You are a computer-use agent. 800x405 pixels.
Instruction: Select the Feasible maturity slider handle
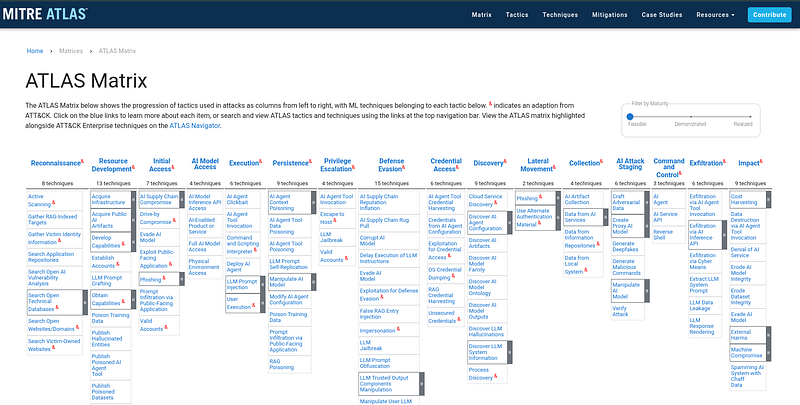tap(630, 116)
